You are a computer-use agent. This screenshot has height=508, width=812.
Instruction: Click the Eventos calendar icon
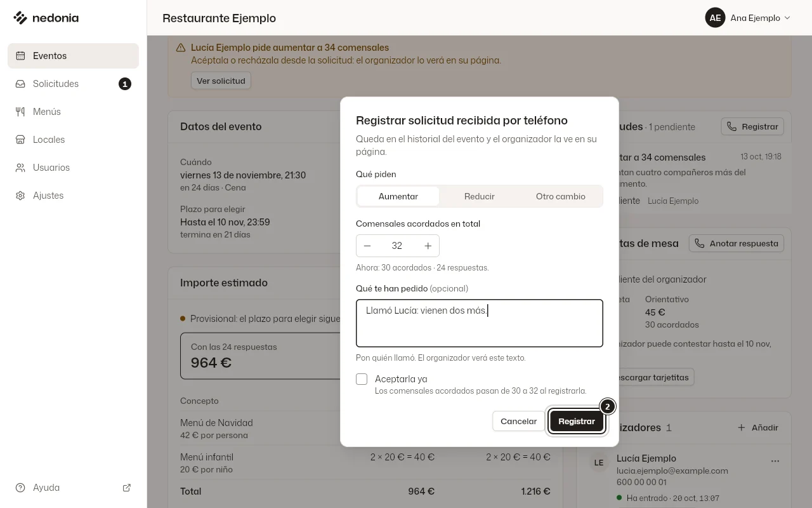(20, 56)
